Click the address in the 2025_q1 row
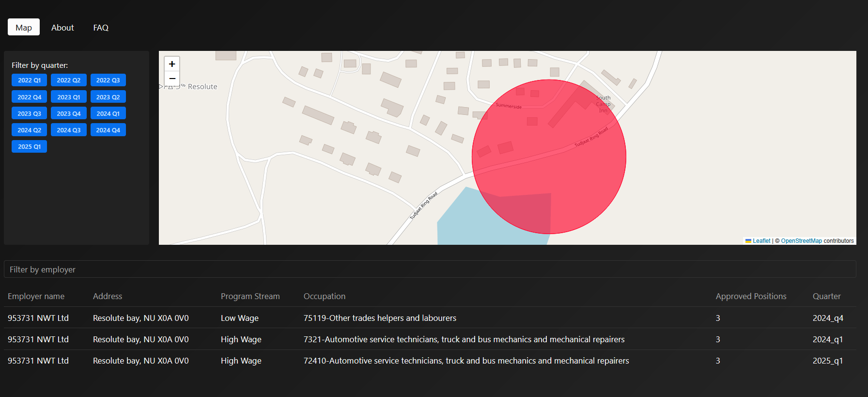 tap(141, 361)
